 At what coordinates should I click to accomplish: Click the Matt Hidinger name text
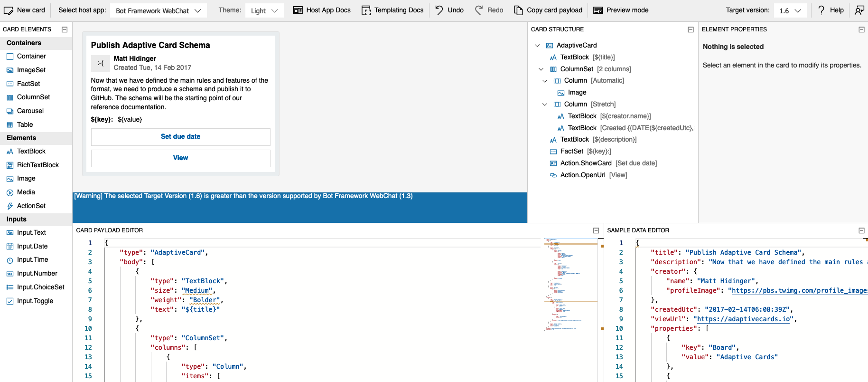coord(135,58)
